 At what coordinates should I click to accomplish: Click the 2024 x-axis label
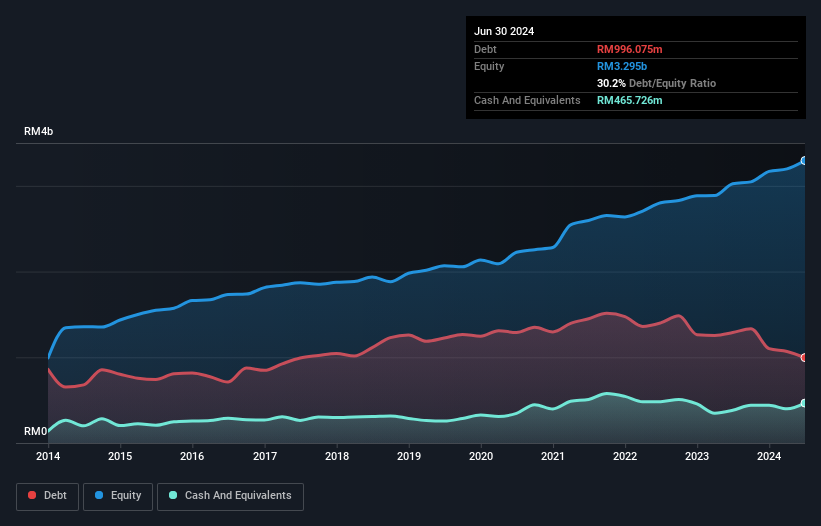[x=769, y=456]
